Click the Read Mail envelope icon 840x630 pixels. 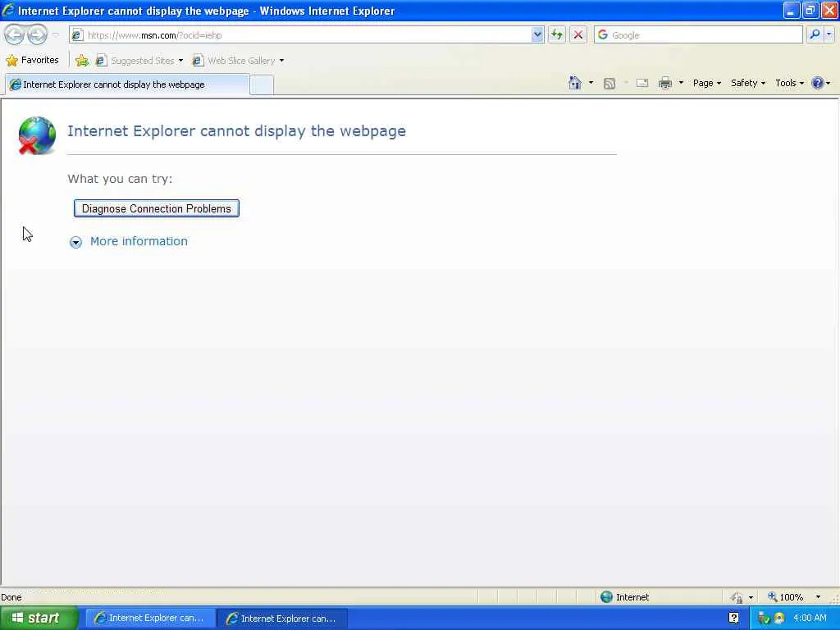(x=641, y=83)
